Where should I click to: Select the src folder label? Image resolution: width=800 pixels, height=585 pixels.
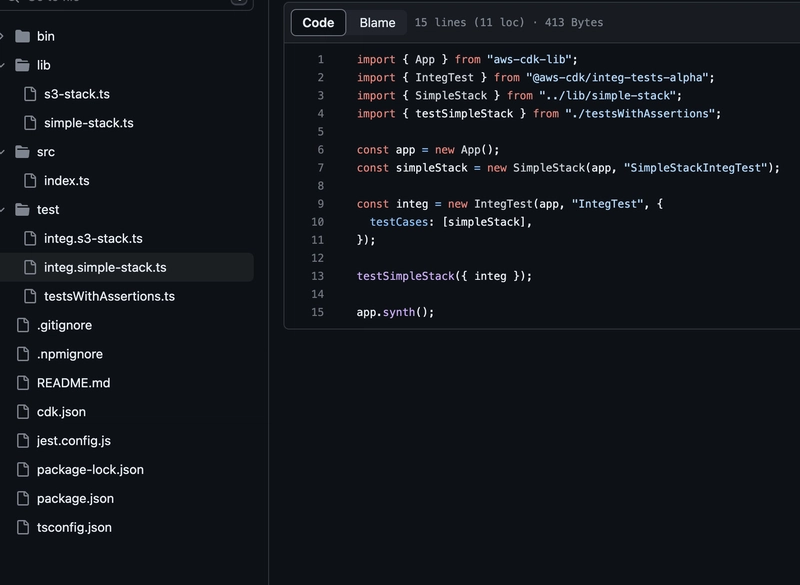pos(45,152)
